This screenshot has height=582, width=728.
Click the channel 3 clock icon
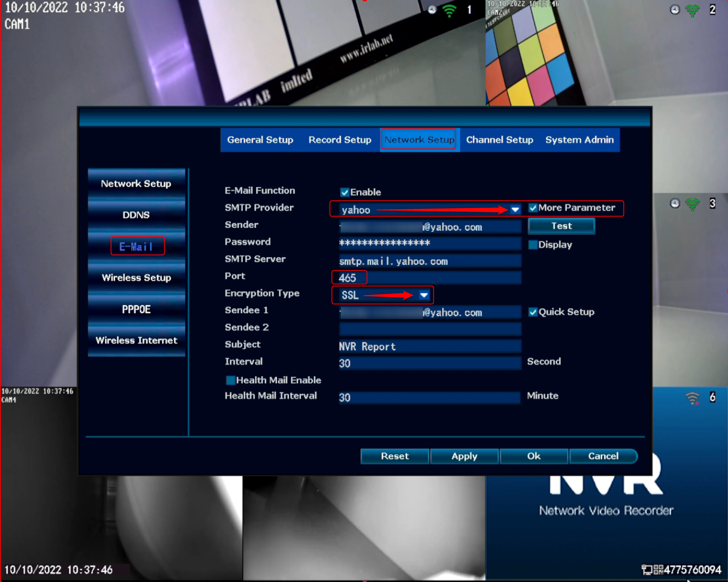[x=675, y=203]
